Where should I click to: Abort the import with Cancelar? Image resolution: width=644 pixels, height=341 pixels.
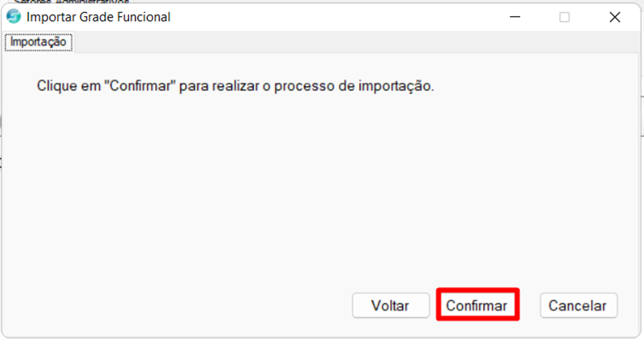click(x=578, y=305)
